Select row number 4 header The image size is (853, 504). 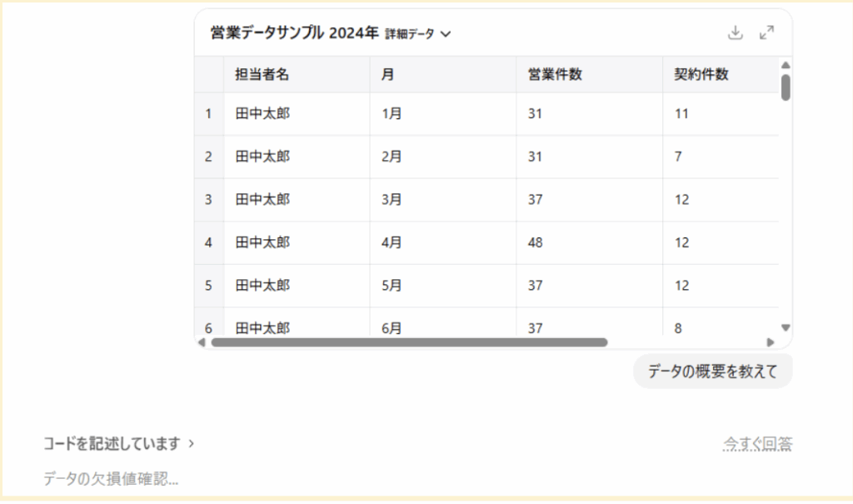[x=208, y=242]
